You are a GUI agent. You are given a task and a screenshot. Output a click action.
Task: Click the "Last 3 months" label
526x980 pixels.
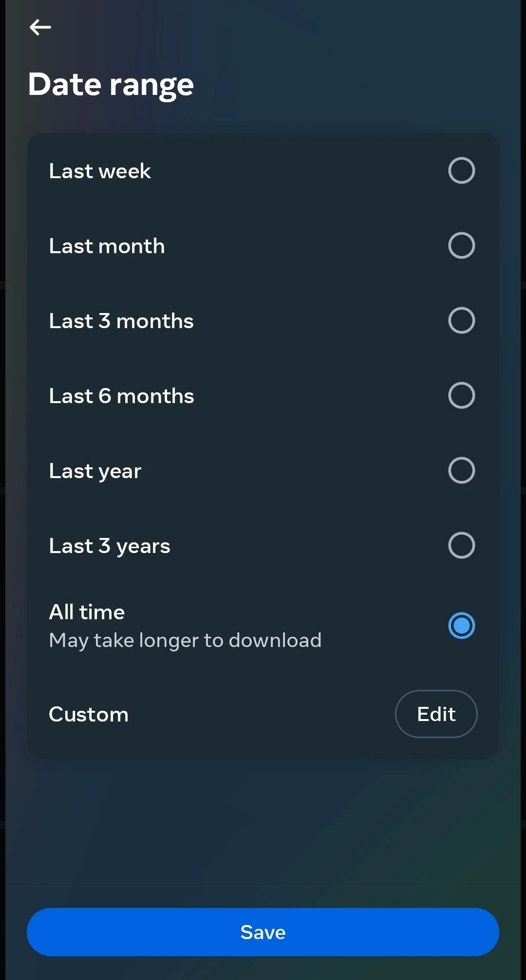pyautogui.click(x=121, y=321)
